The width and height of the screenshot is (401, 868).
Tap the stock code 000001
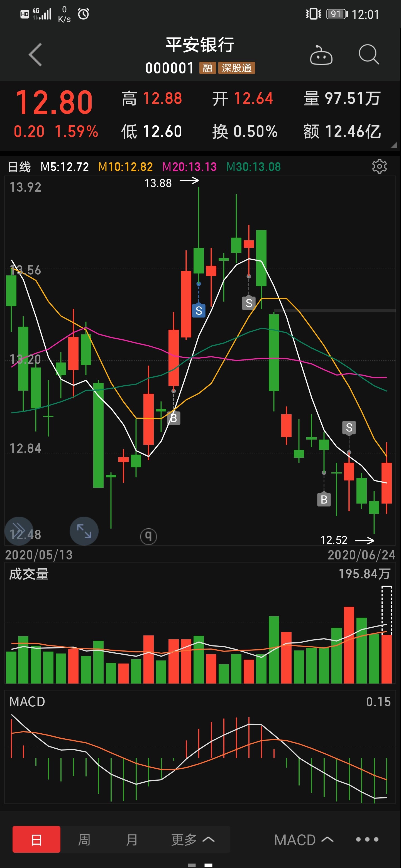[170, 68]
